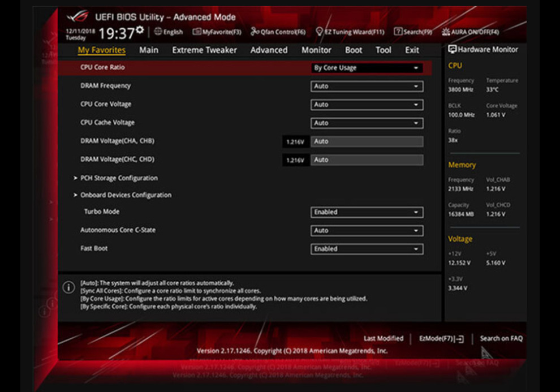Click the 5.160 V reading
Image resolution: width=560 pixels, height=392 pixels.
pyautogui.click(x=496, y=263)
